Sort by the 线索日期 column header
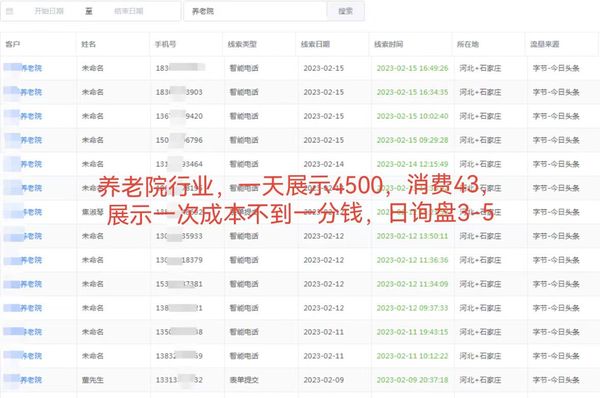The width and height of the screenshot is (600, 398). (x=315, y=44)
